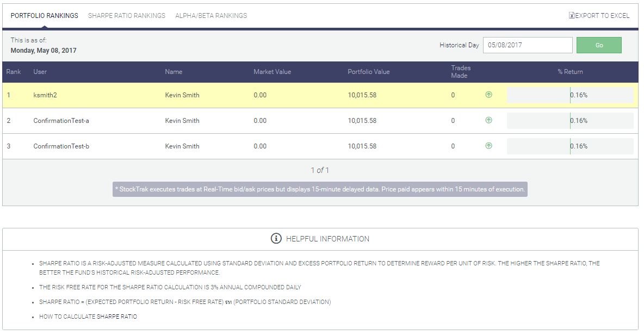Click the green up-arrow icon for ConfirmationTest-b

pos(488,146)
